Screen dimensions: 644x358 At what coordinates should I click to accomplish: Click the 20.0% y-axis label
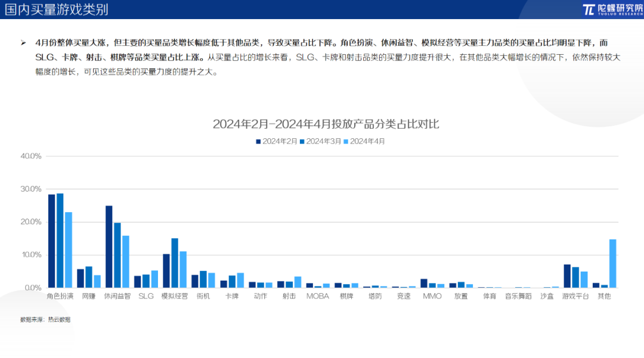[x=31, y=222]
